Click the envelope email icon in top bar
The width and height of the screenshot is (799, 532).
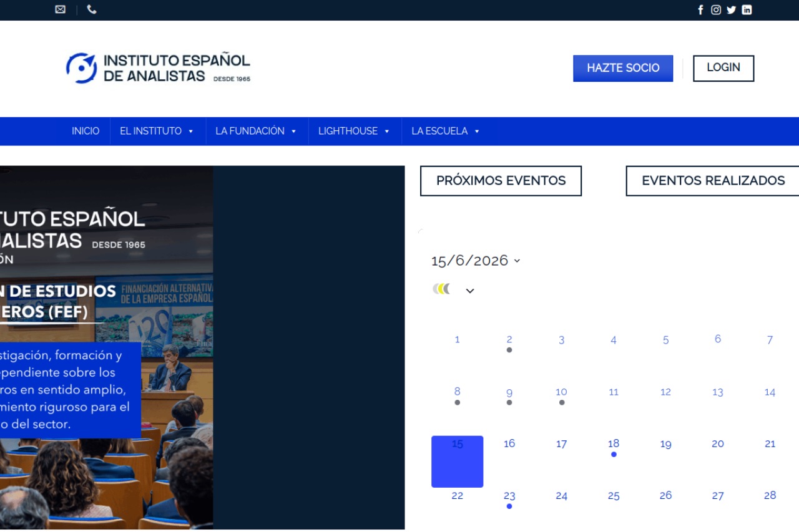point(60,9)
